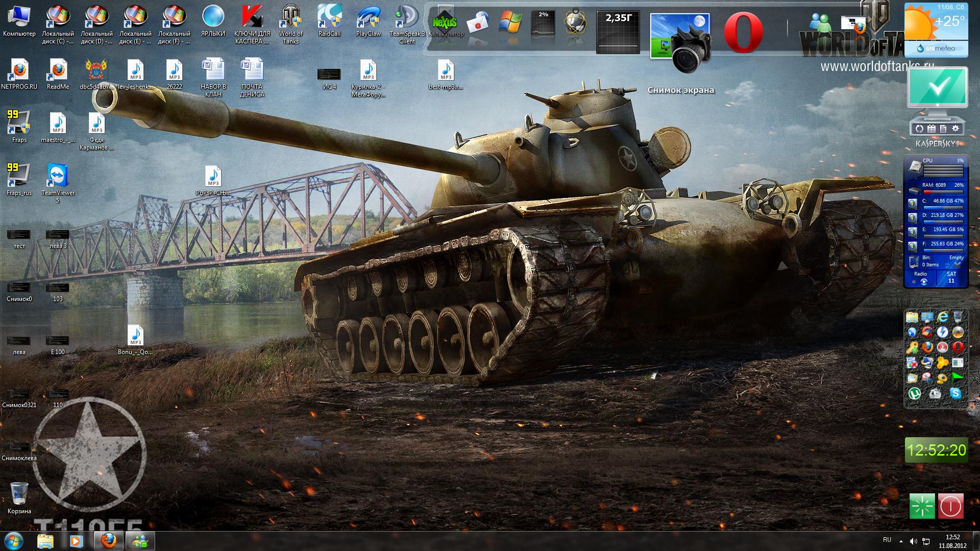Open the Windows Start button

[x=14, y=541]
